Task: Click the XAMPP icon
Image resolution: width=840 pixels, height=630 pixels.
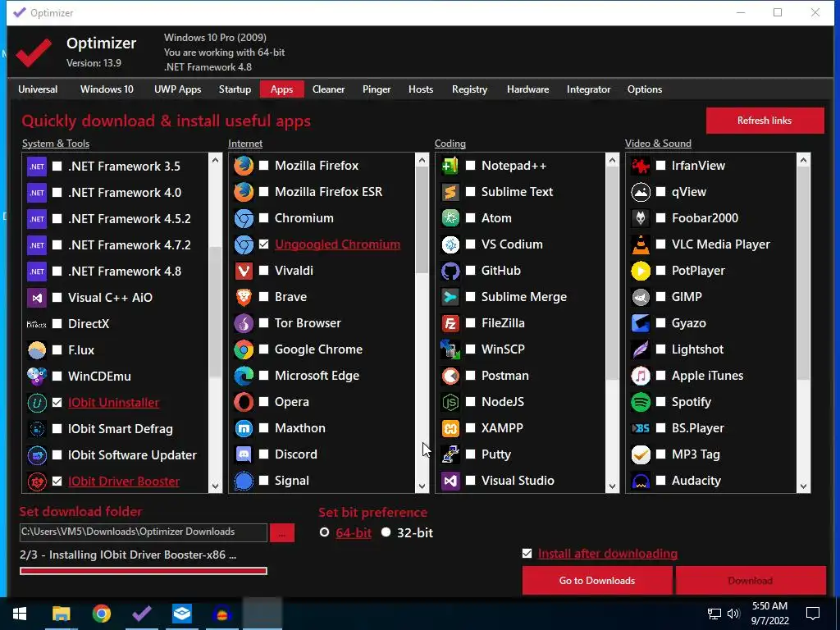Action: pyautogui.click(x=450, y=428)
